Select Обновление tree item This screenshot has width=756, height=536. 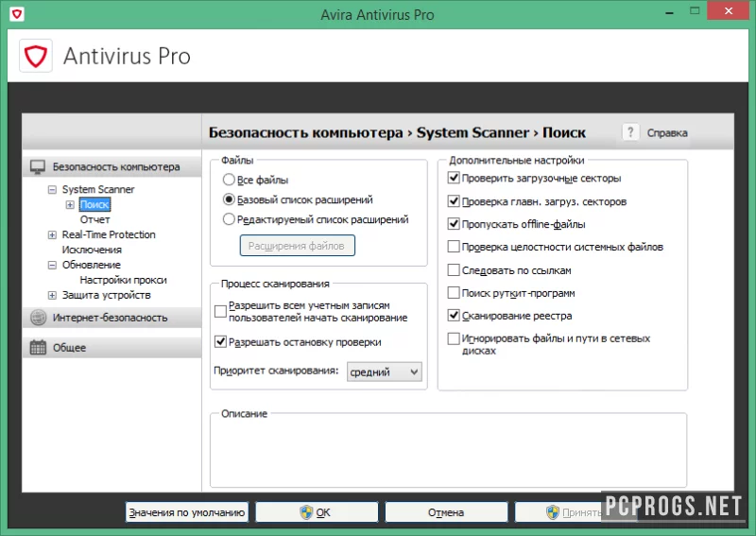tap(91, 265)
